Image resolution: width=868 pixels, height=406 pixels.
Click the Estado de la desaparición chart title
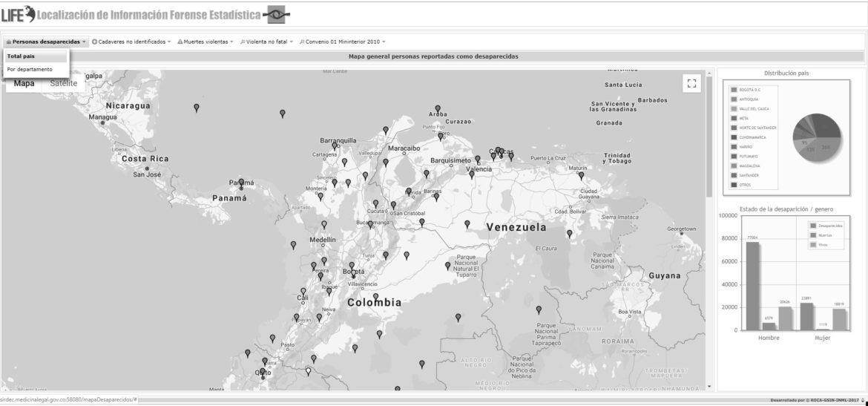[x=786, y=209]
